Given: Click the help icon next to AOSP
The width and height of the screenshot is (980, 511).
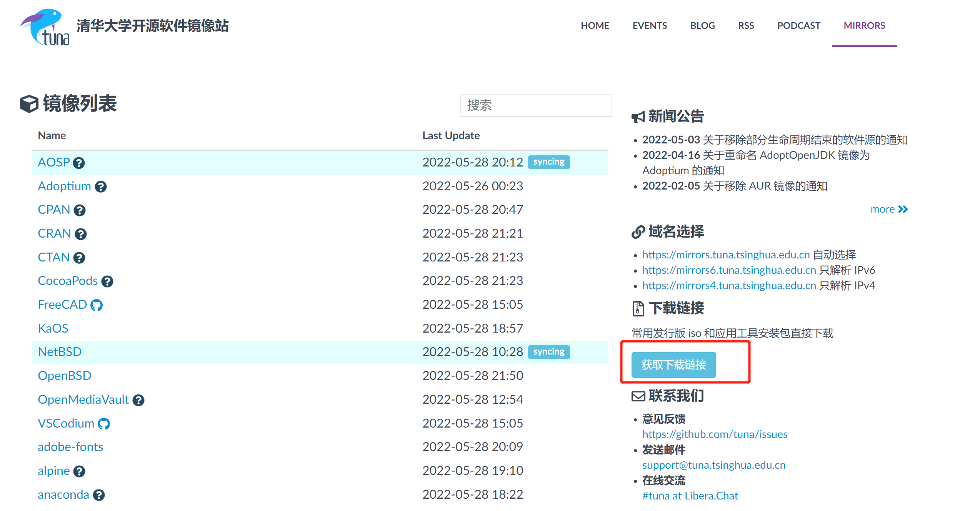Looking at the screenshot, I should (x=79, y=163).
